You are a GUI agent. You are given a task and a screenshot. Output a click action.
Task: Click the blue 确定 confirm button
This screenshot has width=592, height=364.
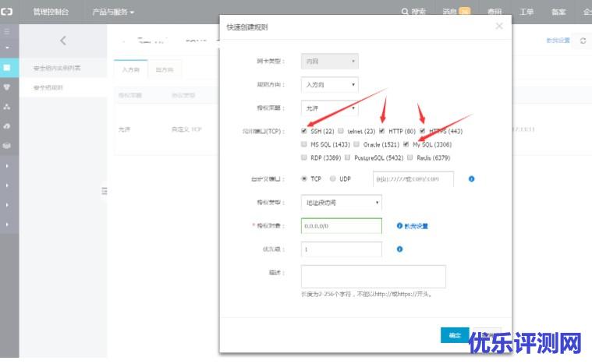[x=454, y=335]
